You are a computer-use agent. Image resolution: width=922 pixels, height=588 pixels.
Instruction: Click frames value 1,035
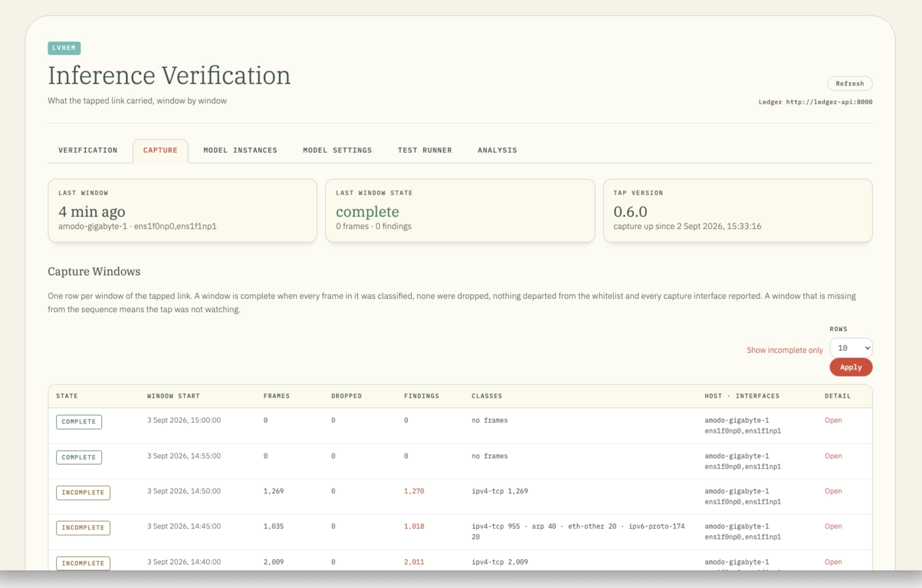tap(273, 527)
